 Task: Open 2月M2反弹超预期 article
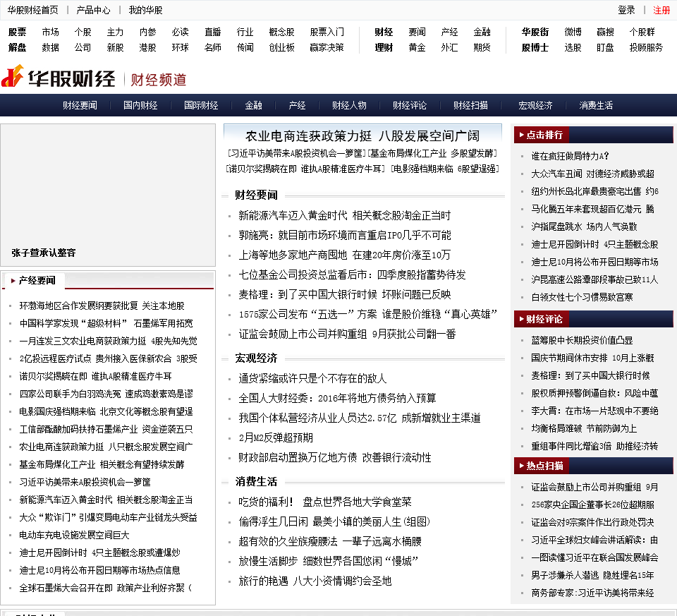(276, 438)
